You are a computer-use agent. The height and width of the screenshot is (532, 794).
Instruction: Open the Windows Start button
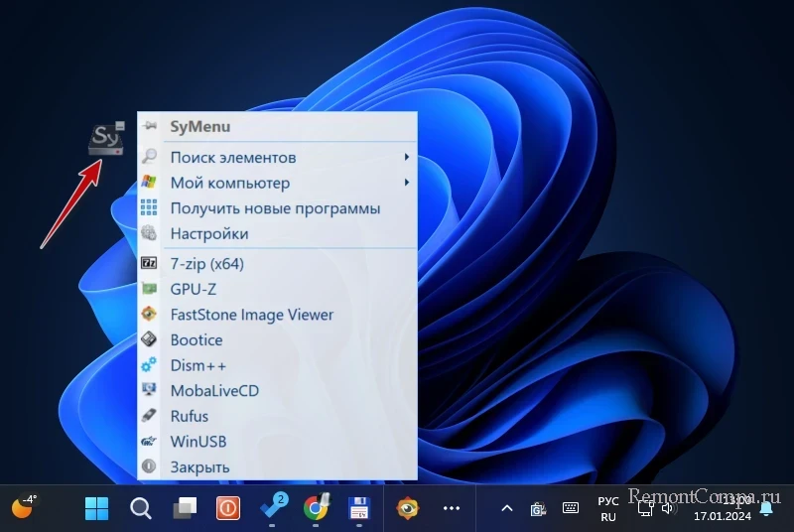click(97, 508)
